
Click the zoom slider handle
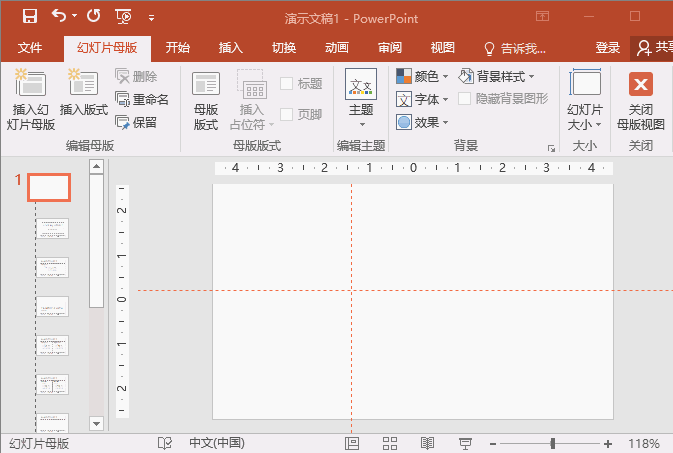tap(553, 443)
